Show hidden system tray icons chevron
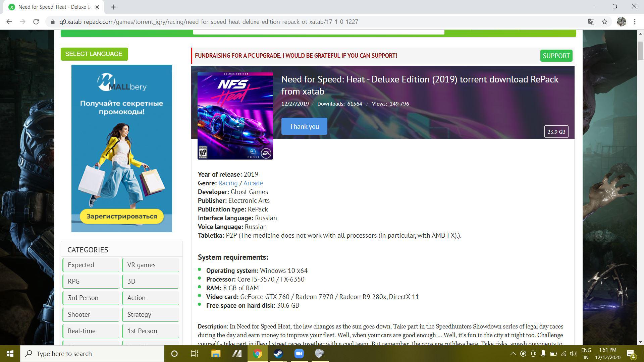The image size is (644, 362). [x=513, y=354]
